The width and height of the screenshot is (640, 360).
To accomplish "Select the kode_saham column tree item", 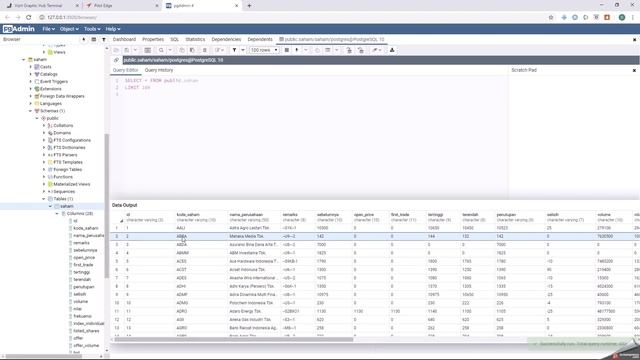I will [85, 228].
